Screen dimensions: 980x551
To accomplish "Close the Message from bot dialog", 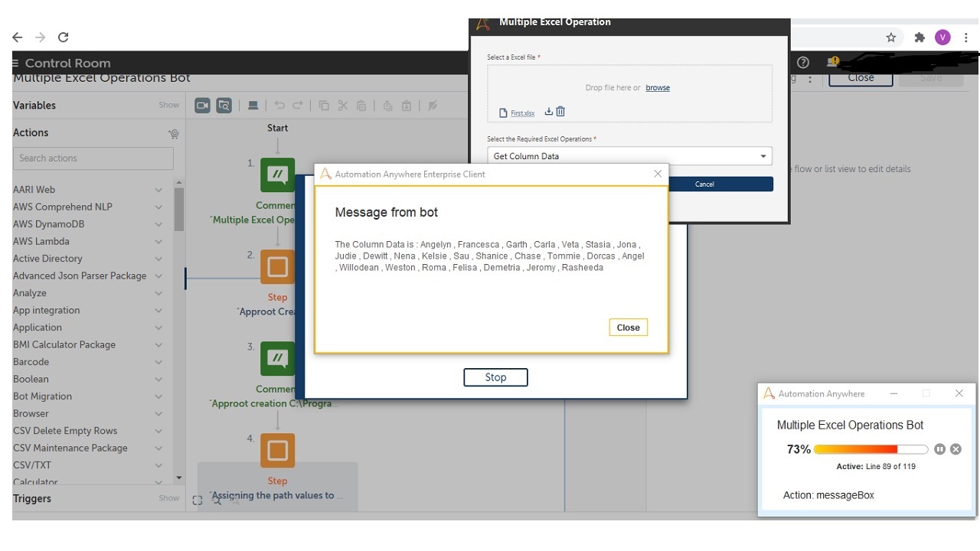I will pos(628,328).
